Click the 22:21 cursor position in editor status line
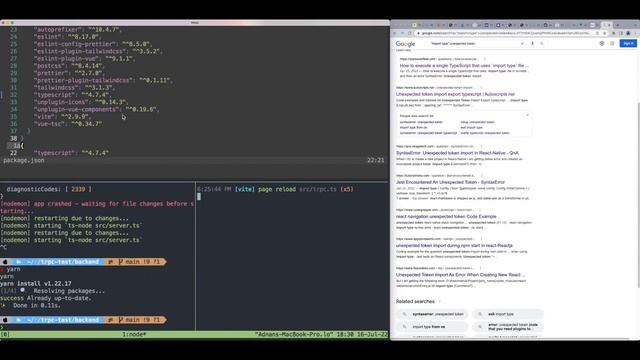 [376, 160]
